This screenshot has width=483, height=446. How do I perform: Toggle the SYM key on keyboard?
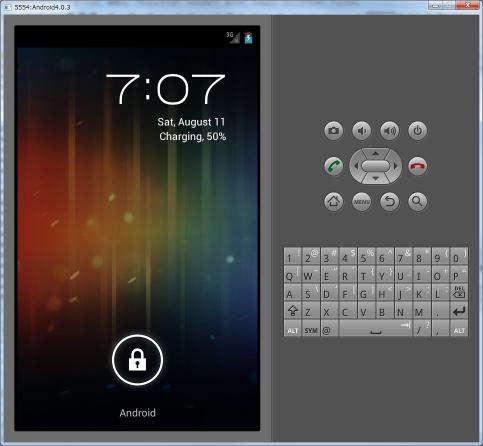click(311, 329)
